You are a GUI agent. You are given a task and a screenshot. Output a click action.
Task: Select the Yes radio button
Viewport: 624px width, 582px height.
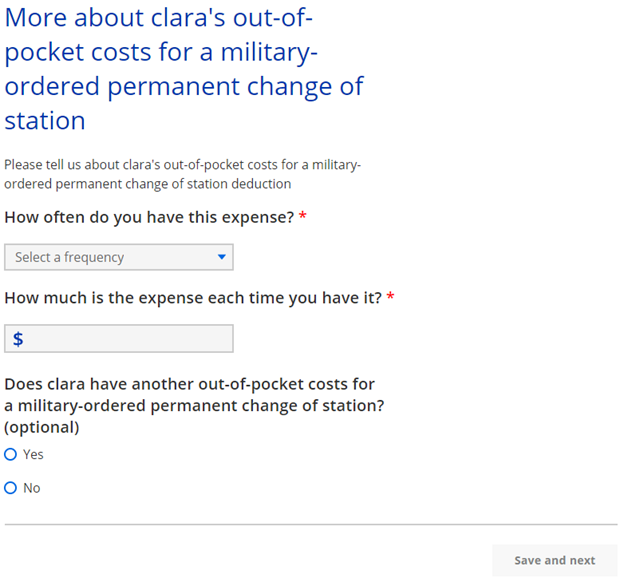pos(11,454)
